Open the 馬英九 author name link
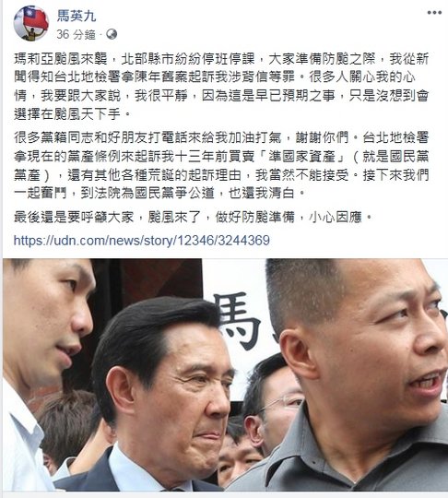 click(77, 16)
